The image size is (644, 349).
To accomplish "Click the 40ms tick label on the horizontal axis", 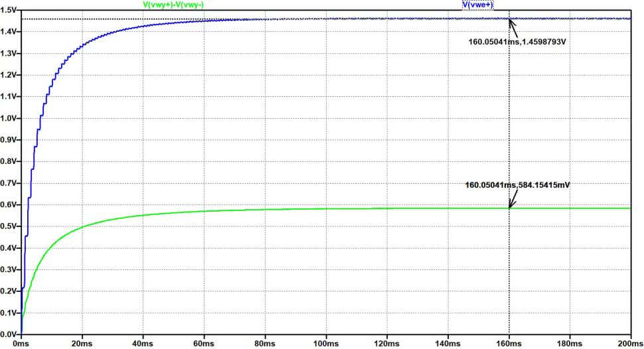I will [143, 344].
